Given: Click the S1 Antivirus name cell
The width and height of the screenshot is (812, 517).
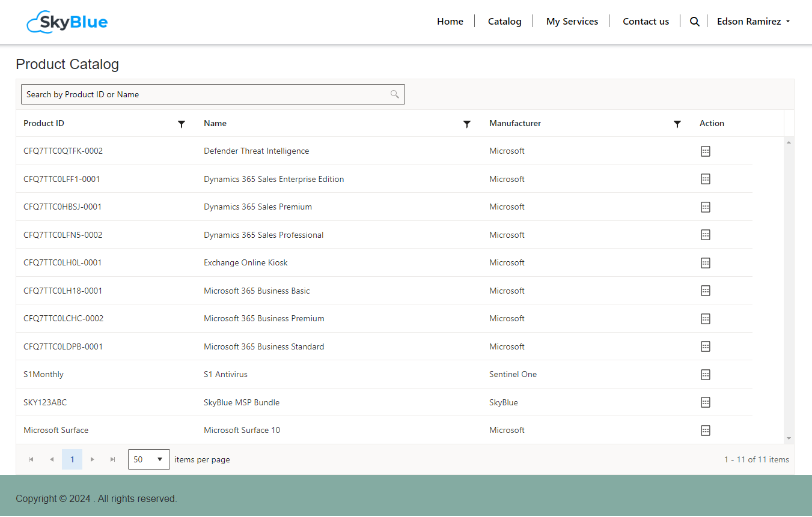Looking at the screenshot, I should coord(225,375).
